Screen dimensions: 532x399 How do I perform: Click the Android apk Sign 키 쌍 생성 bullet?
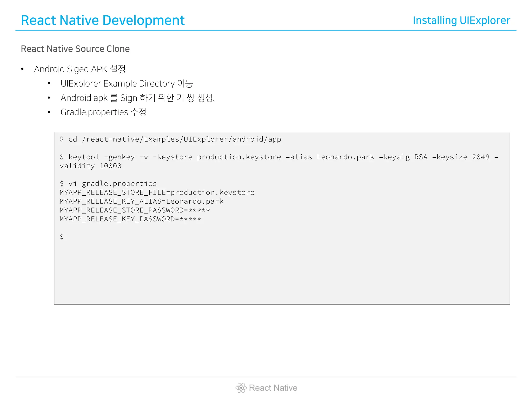point(138,98)
